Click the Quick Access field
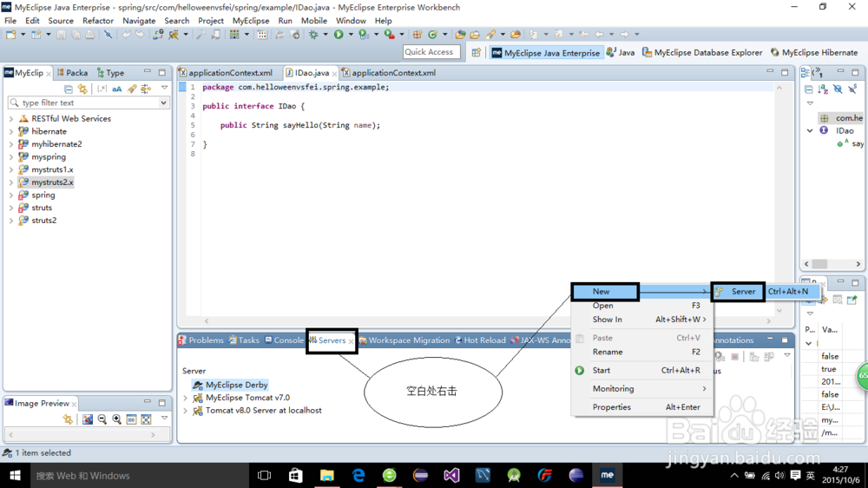Screen dimensions: 868x488 click(431, 51)
